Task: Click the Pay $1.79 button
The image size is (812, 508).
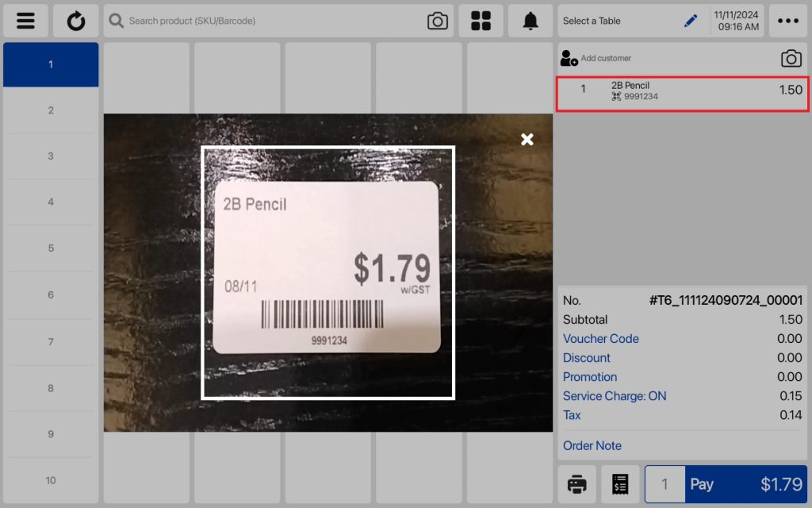Action: click(746, 484)
